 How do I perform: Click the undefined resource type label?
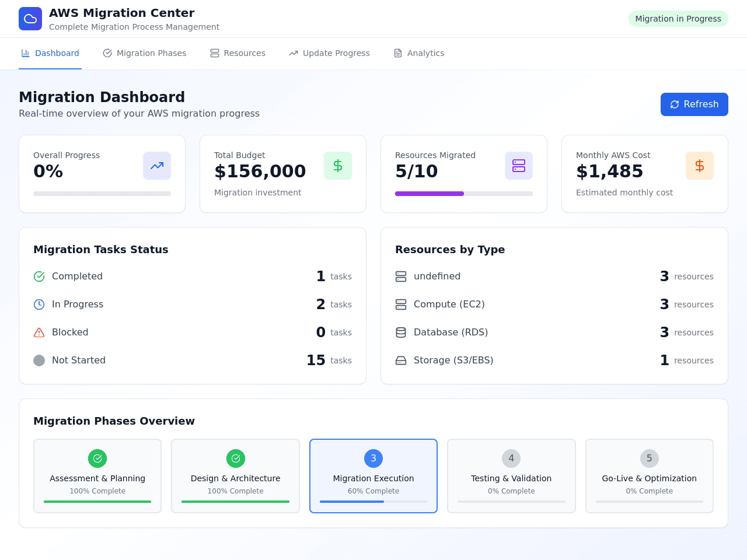click(437, 276)
